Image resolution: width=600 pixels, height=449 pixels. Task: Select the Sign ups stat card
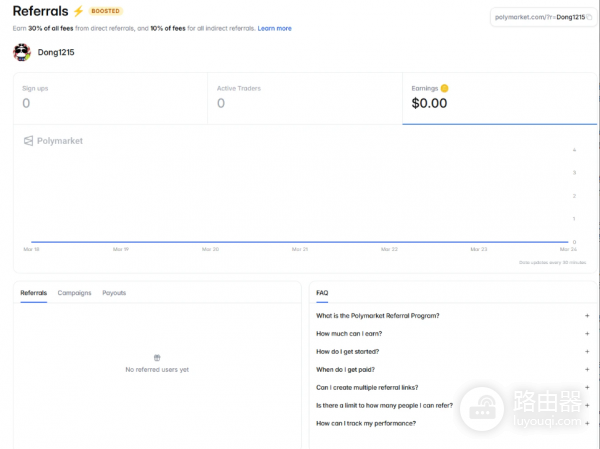(x=110, y=98)
